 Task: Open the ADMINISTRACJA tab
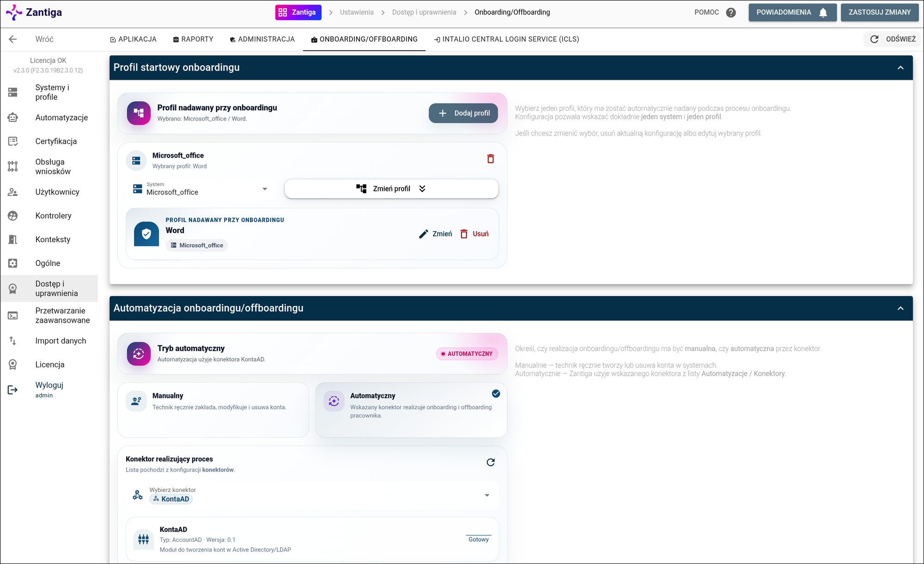click(x=262, y=39)
